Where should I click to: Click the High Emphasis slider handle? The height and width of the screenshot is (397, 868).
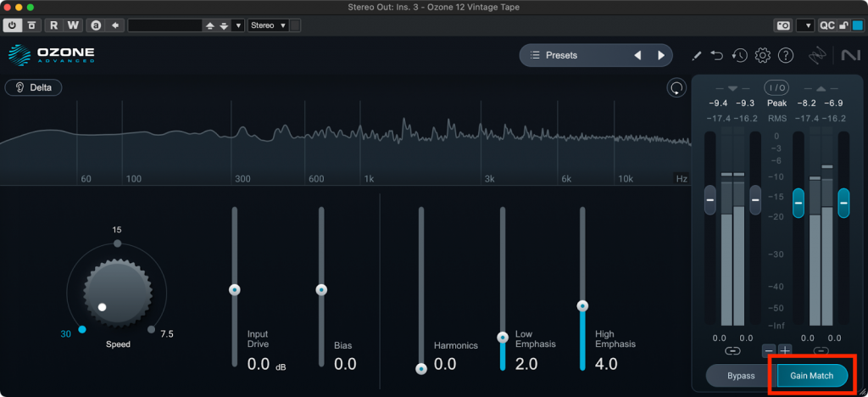tap(581, 306)
